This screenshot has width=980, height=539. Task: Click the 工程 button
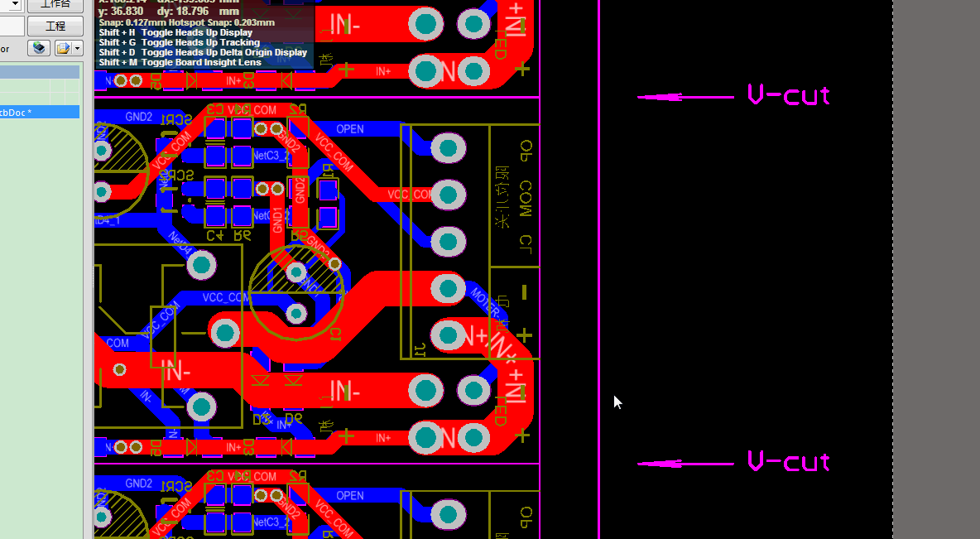[x=55, y=26]
